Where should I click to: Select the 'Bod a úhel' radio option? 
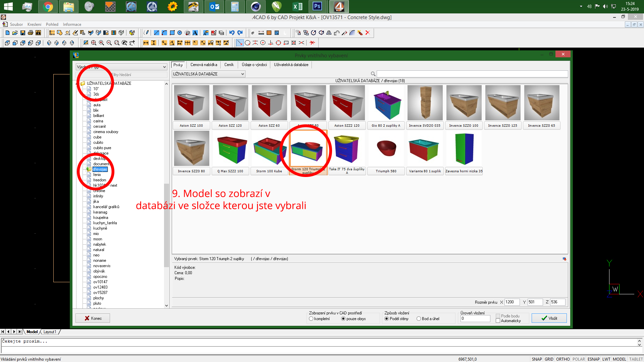coord(419,319)
